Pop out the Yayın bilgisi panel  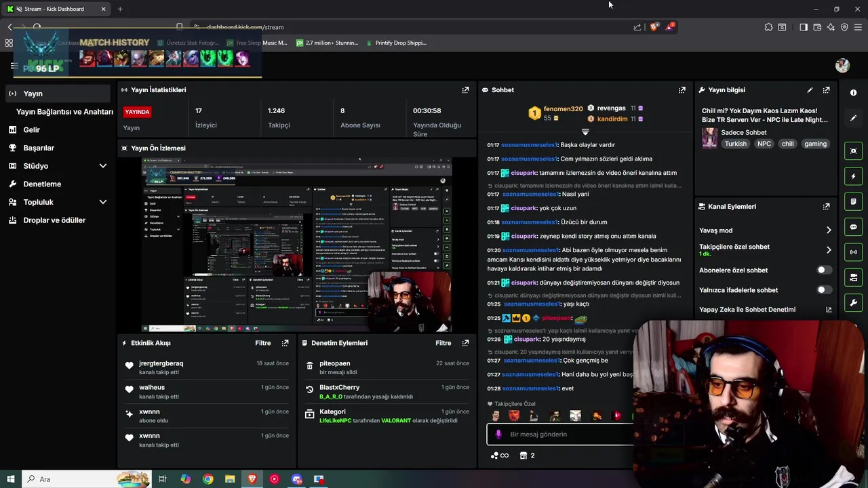coord(826,89)
